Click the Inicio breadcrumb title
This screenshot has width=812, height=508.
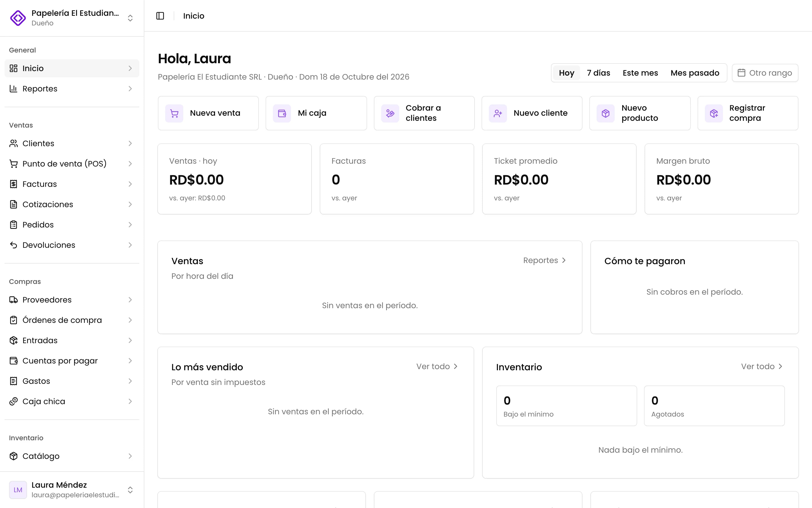(194, 16)
